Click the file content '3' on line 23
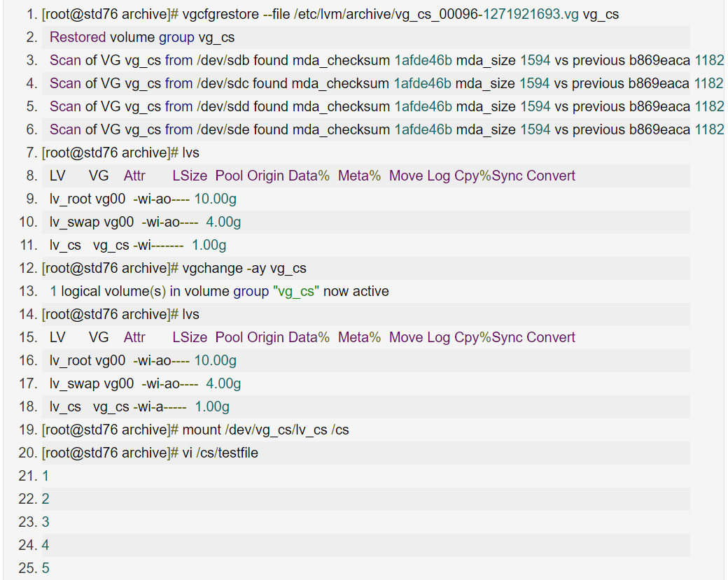Image resolution: width=728 pixels, height=580 pixels. point(45,522)
